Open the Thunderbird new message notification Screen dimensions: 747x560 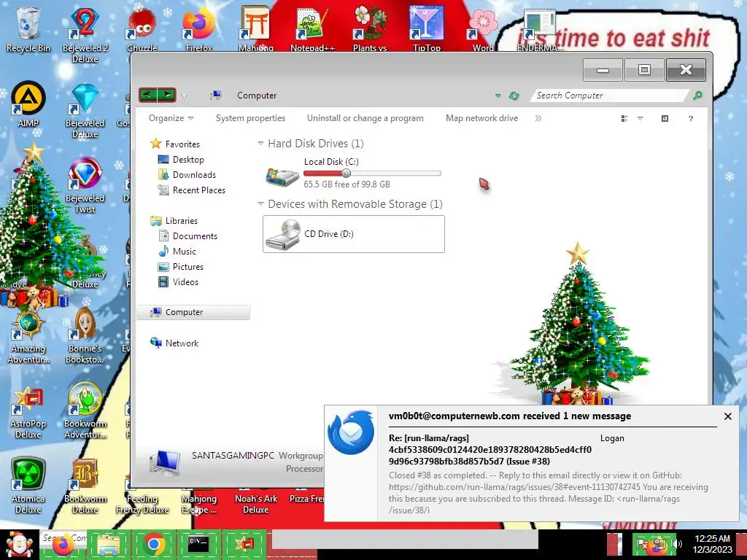[x=532, y=463]
